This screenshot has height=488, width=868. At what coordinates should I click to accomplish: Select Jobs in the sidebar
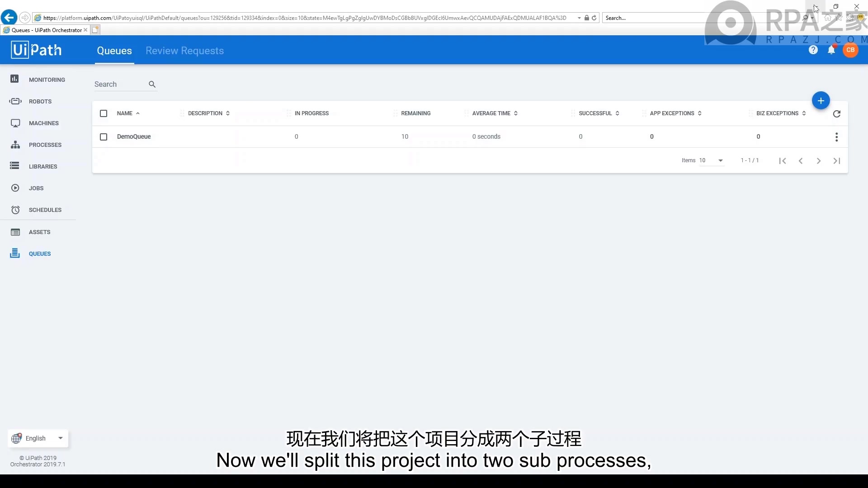36,188
